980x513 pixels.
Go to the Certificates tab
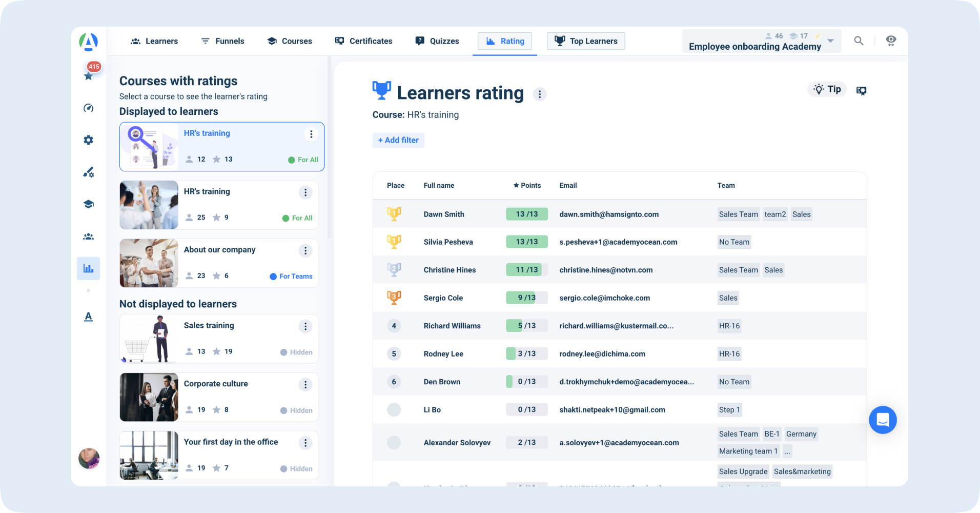[x=363, y=41]
